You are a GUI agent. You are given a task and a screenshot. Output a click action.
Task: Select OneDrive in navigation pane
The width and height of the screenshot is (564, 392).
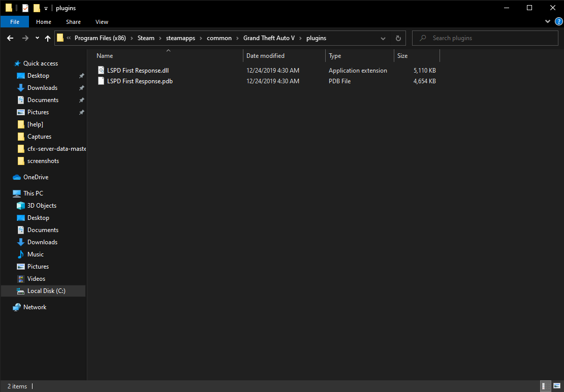pyautogui.click(x=36, y=177)
